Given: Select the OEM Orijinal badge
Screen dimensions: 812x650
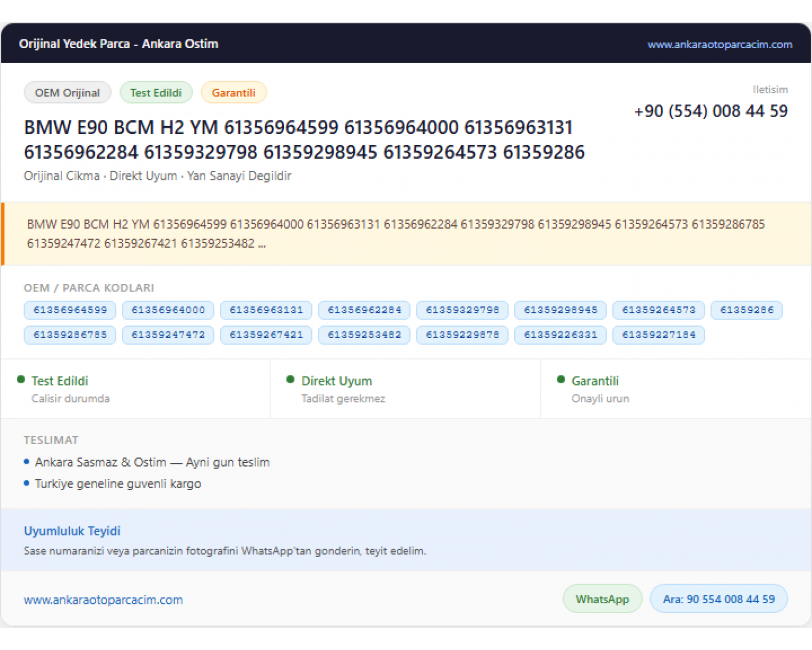Looking at the screenshot, I should [x=68, y=93].
